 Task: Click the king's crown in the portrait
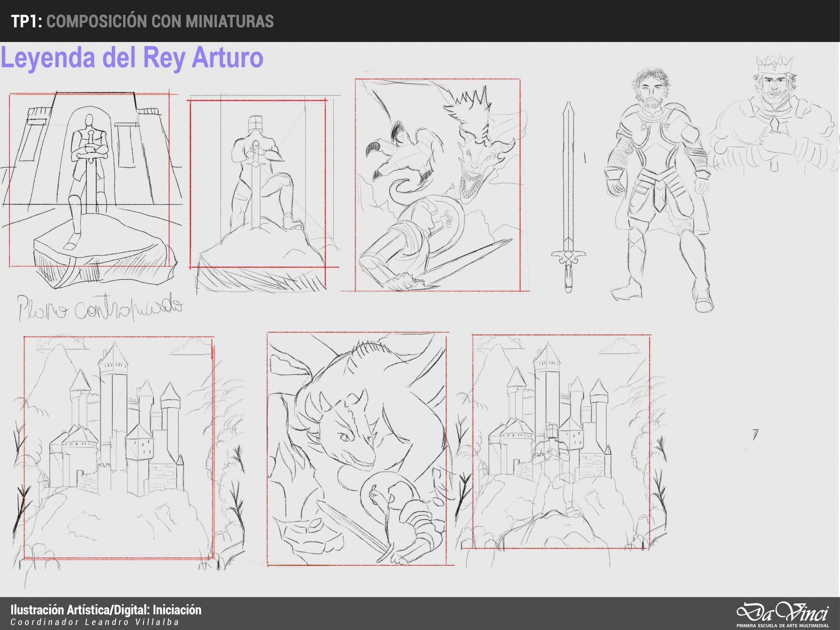[x=774, y=65]
